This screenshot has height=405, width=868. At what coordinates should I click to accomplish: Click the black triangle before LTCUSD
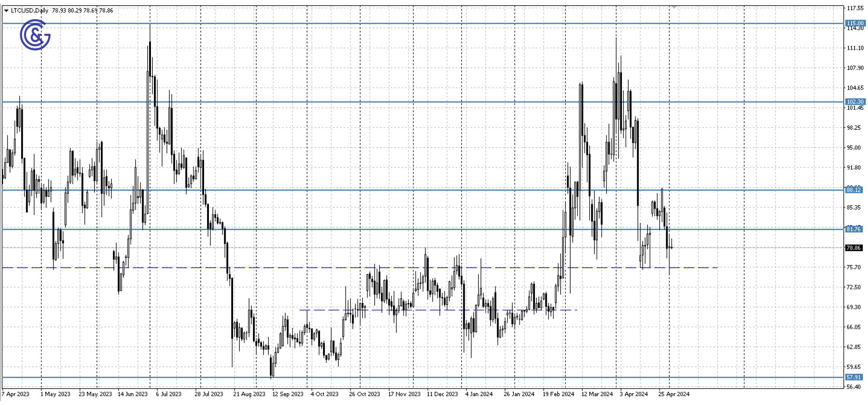click(6, 11)
